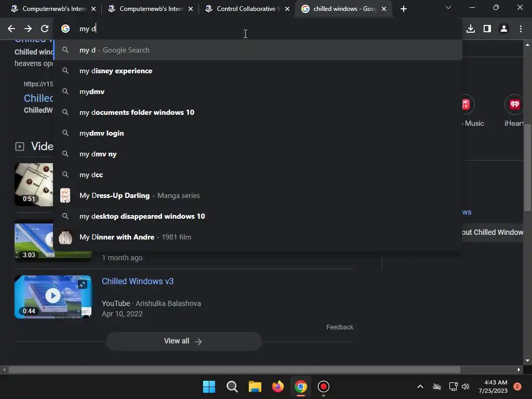The width and height of the screenshot is (532, 399).
Task: Choose 'my desktop disappeared windows 10' suggestion
Action: pos(258,217)
